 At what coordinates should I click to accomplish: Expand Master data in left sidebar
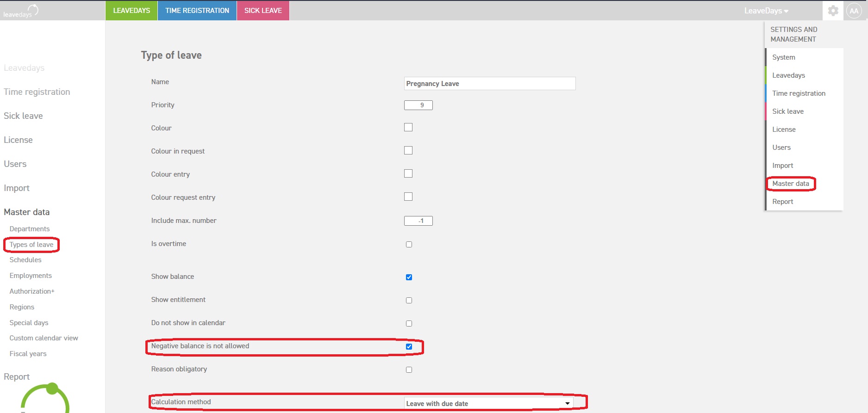coord(27,212)
